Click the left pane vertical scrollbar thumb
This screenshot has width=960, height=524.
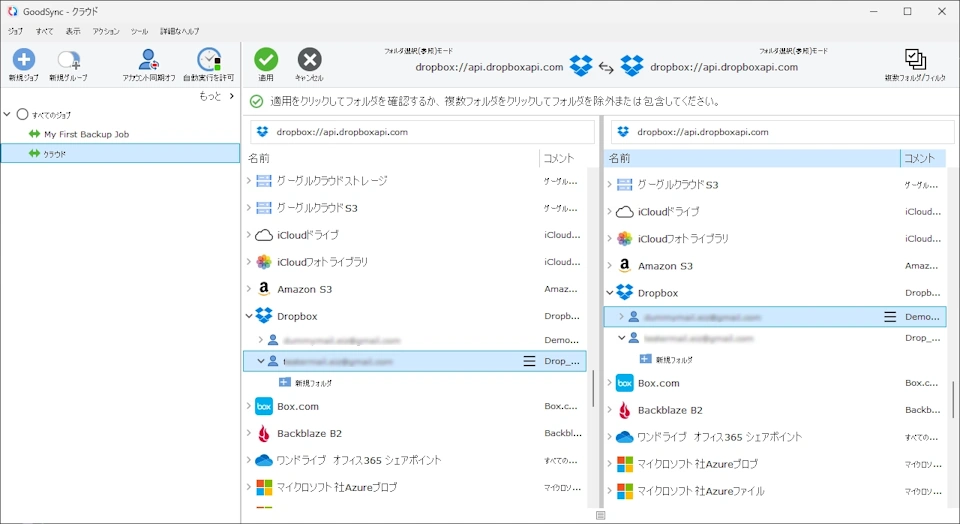point(593,389)
